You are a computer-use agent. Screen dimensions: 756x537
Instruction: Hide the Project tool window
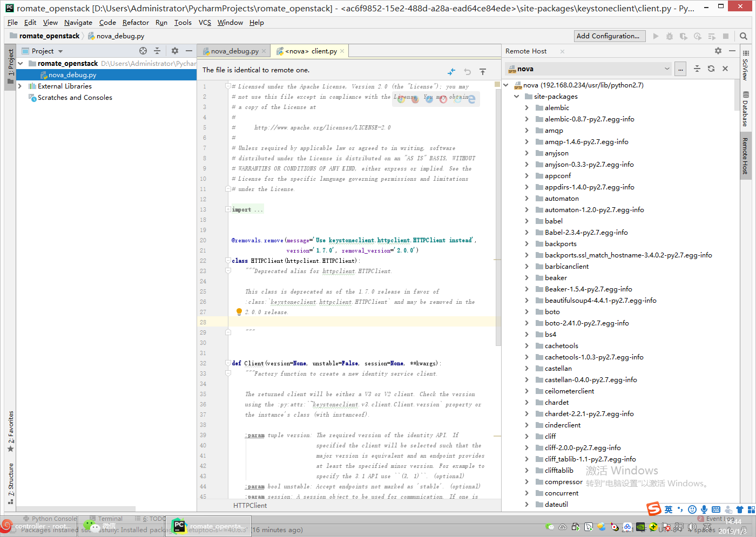click(189, 51)
